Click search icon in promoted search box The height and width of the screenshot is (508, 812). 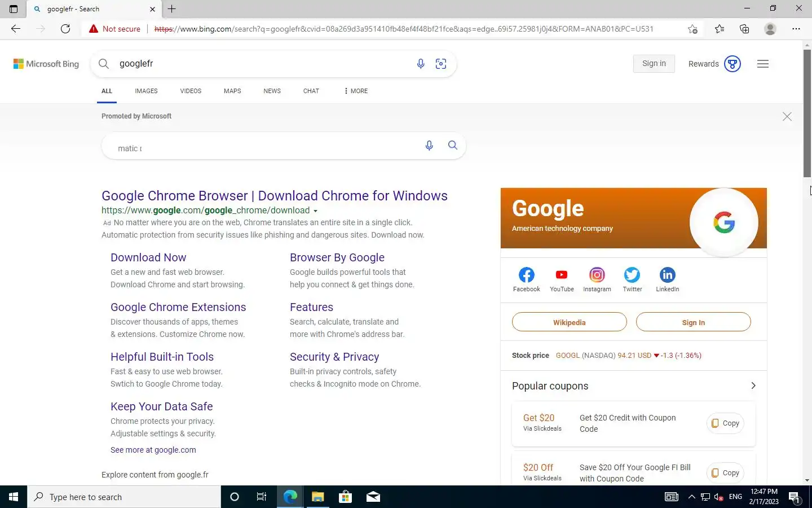coord(453,146)
